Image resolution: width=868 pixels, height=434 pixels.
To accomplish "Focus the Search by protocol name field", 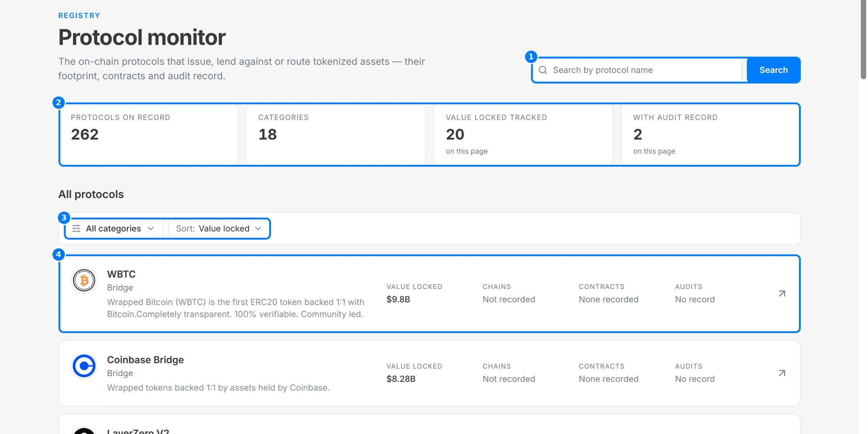I will 637,70.
